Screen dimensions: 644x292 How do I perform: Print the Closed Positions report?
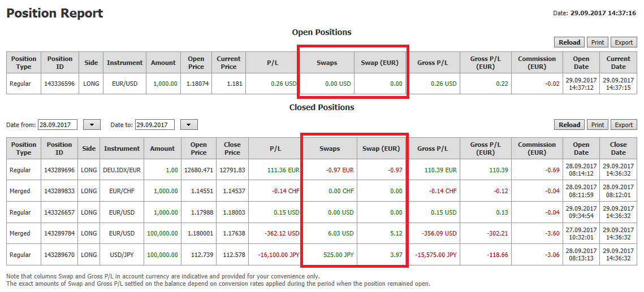(x=598, y=125)
